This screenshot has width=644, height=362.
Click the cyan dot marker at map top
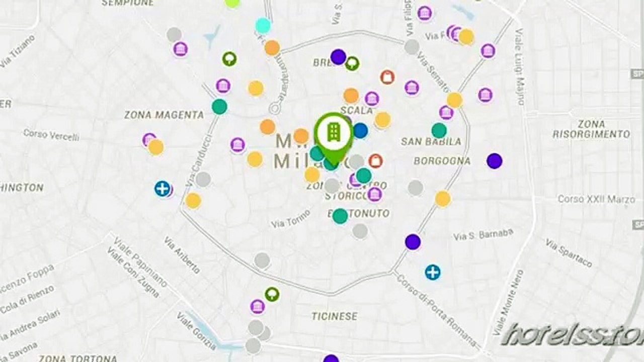pos(263,25)
